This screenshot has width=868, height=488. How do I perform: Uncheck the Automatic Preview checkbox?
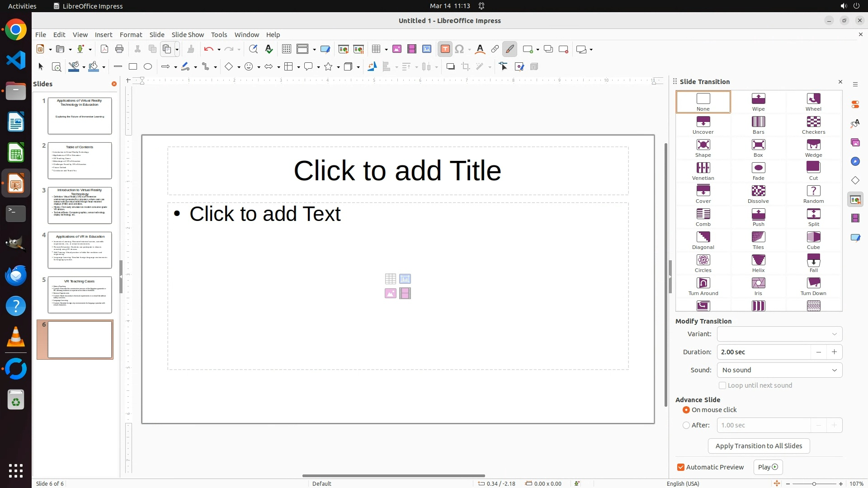point(681,467)
